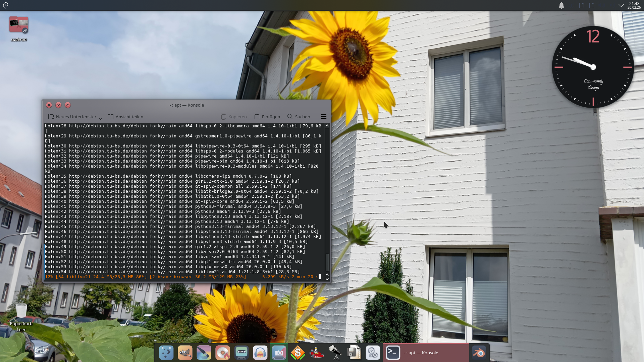Click Einfügen paste button
The width and height of the screenshot is (644, 362).
tap(267, 117)
